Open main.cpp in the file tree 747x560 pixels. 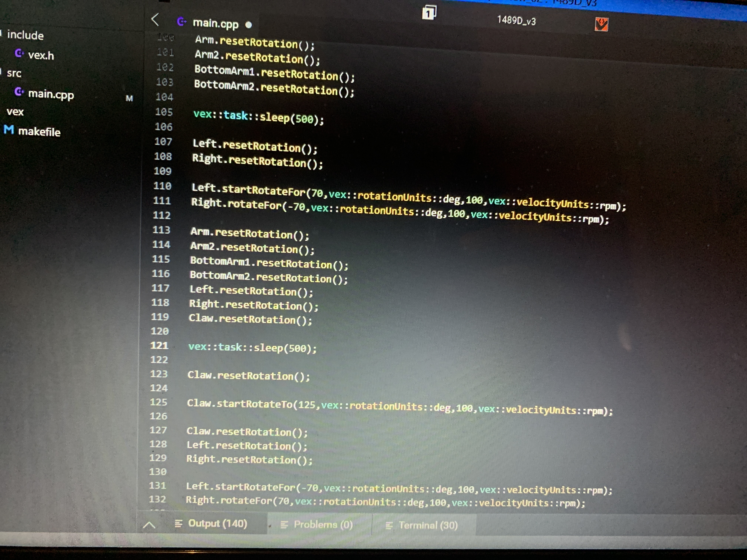tap(51, 94)
